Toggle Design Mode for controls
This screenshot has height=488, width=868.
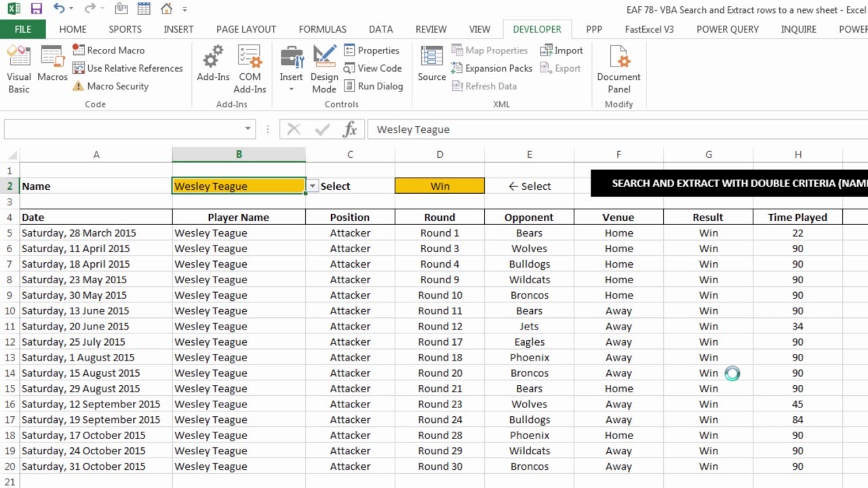tap(324, 69)
